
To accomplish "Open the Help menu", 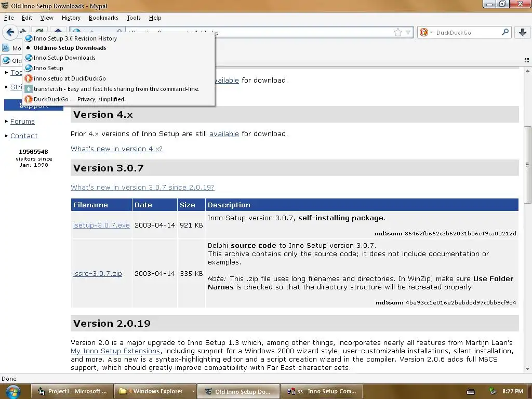I will coord(155,18).
